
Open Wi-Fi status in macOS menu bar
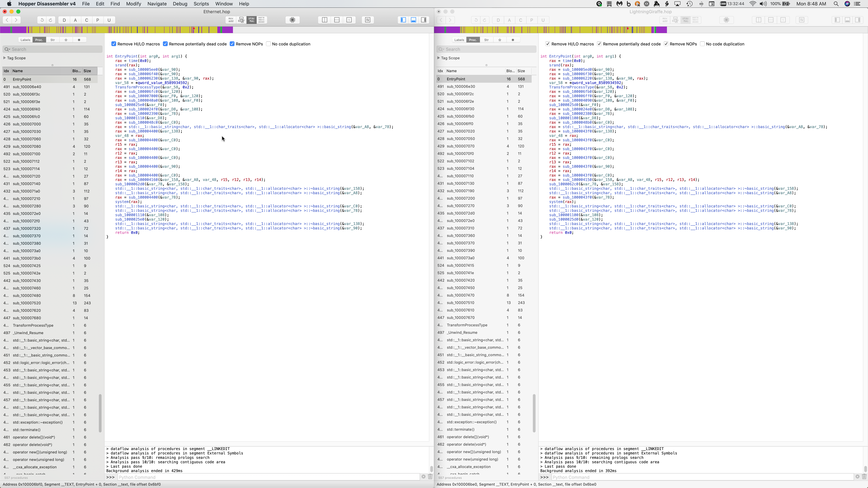tap(753, 4)
